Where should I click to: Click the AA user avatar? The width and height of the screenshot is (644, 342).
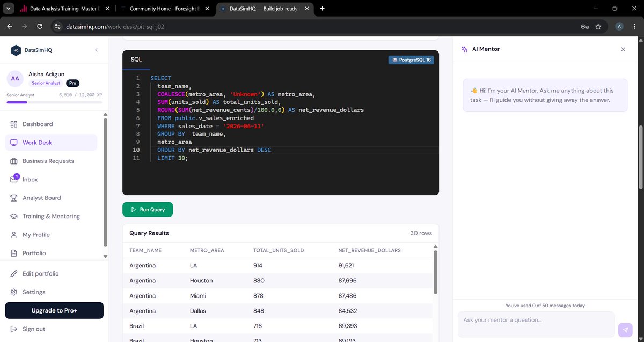coord(15,79)
